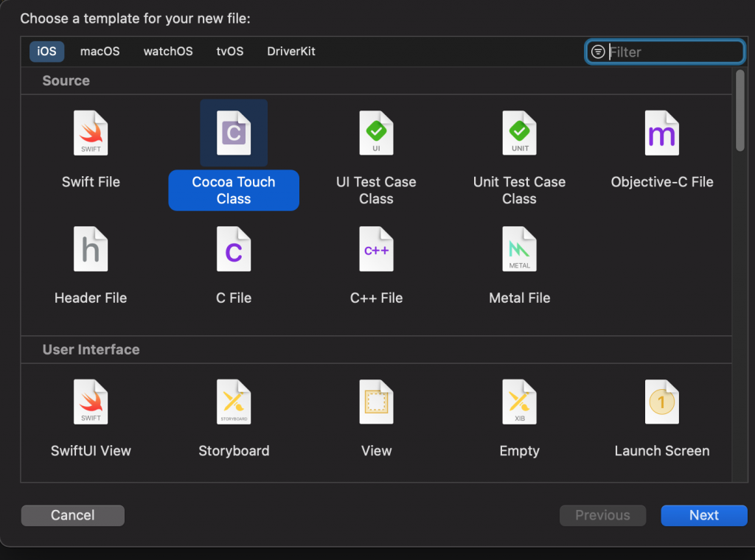755x560 pixels.
Task: Choose the SwiftUI View template icon
Action: pos(91,402)
